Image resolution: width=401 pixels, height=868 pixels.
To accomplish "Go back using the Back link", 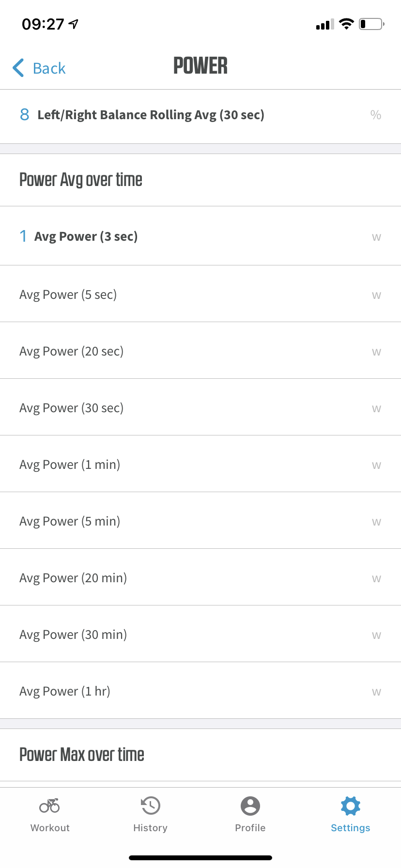I will point(49,68).
